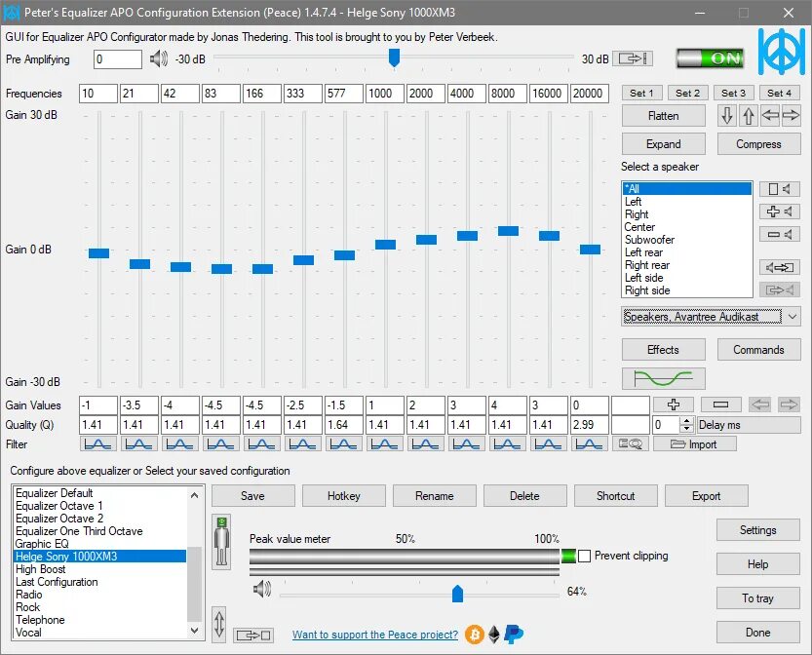Click the copy speaker settings icon
The width and height of the screenshot is (812, 655).
point(780,267)
